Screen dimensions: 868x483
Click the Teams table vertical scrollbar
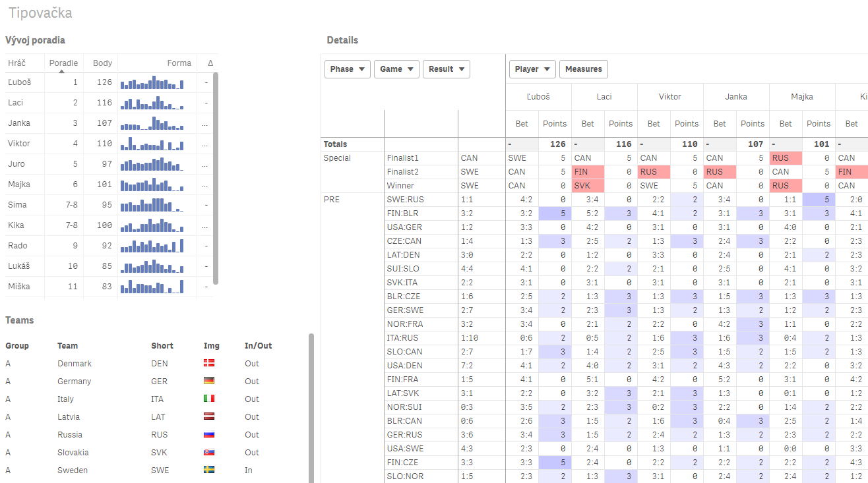(311, 408)
